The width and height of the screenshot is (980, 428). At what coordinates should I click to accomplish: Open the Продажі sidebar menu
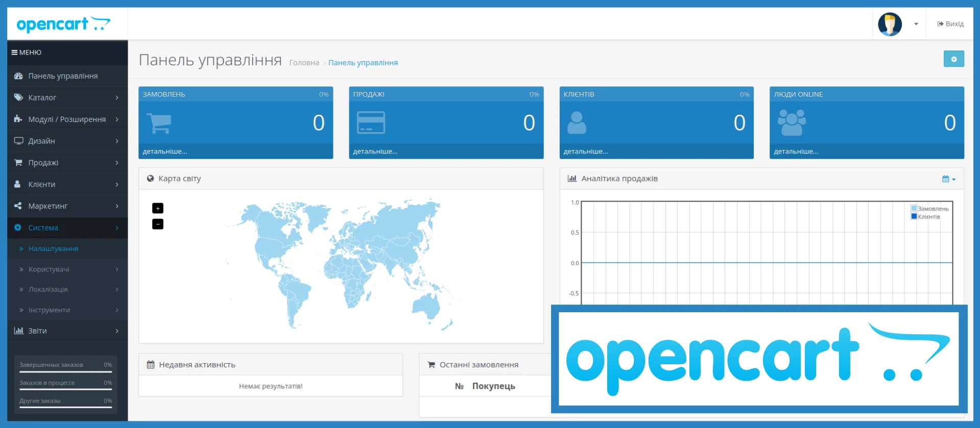(x=67, y=163)
